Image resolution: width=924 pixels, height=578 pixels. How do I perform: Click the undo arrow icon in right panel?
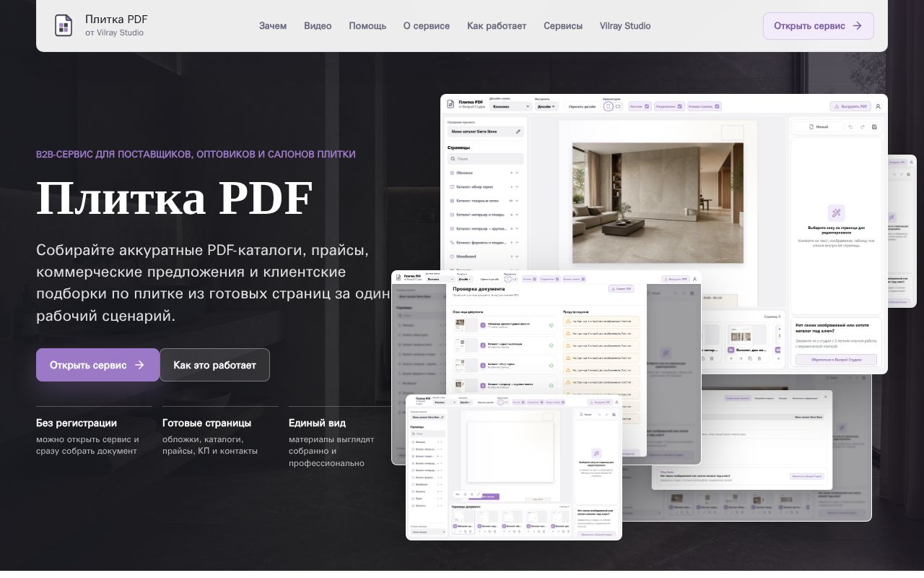coord(850,127)
